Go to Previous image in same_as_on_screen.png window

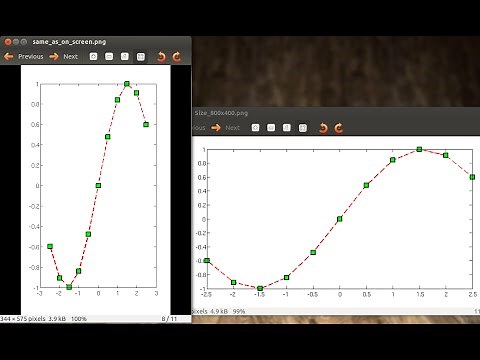(24, 57)
